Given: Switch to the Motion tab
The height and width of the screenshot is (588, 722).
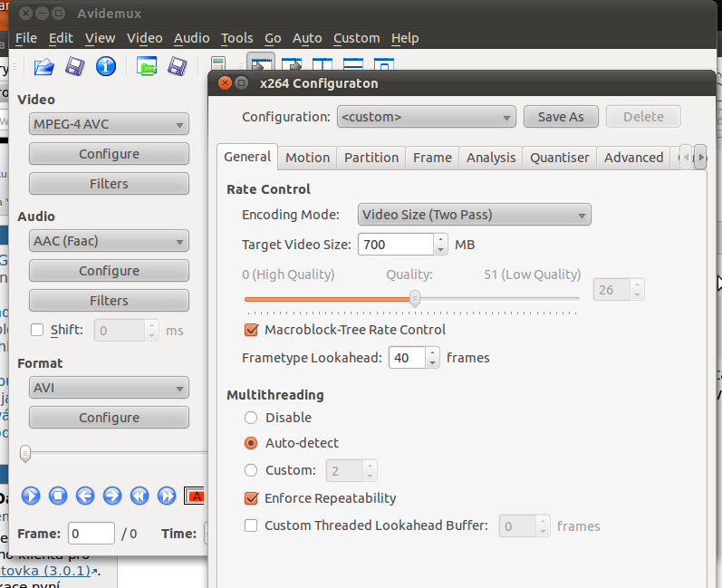Looking at the screenshot, I should 308,158.
